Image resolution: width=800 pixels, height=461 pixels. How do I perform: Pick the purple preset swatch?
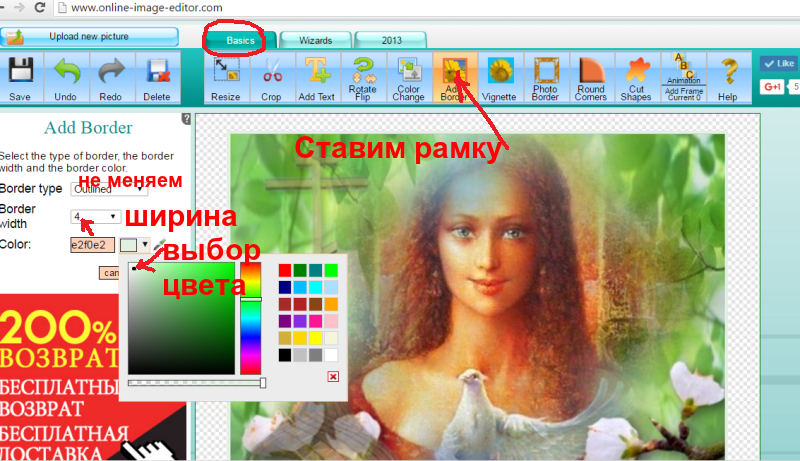pos(285,321)
